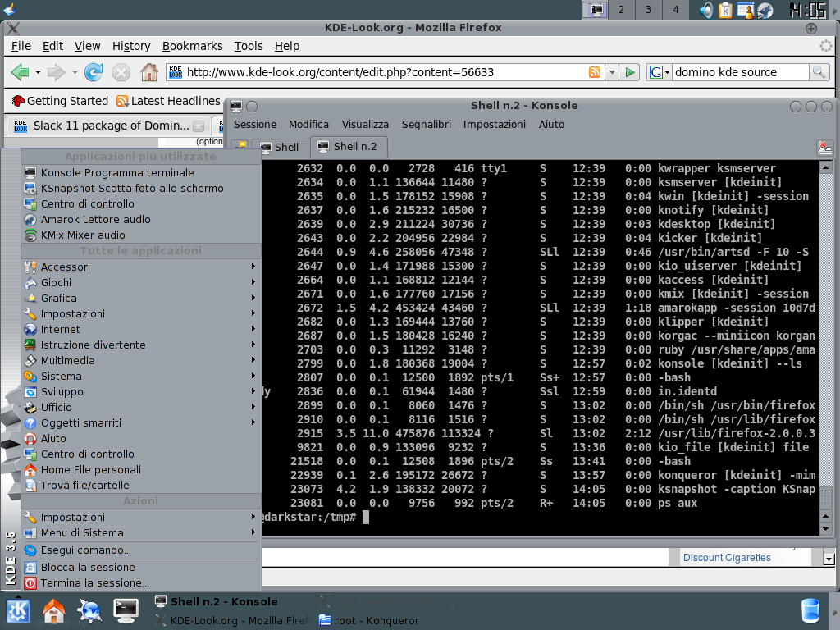Switch to first Shell tab in Konsole

(x=279, y=147)
